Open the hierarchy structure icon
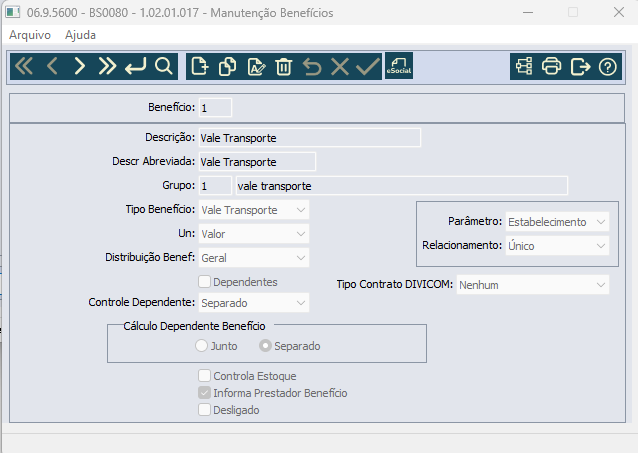Viewport: 638px width, 453px height. coord(524,66)
